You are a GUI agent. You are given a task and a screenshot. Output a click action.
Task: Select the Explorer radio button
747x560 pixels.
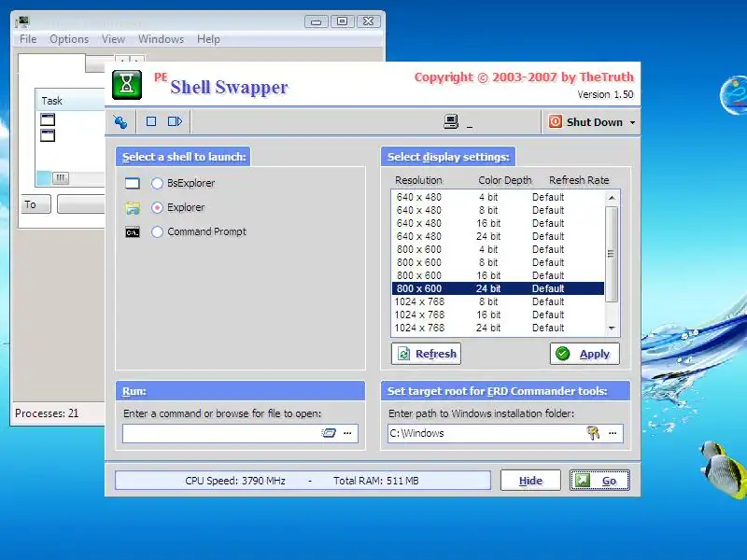pos(157,207)
